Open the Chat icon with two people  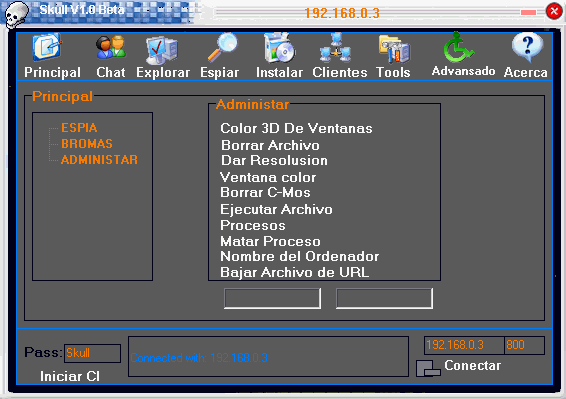pyautogui.click(x=111, y=47)
